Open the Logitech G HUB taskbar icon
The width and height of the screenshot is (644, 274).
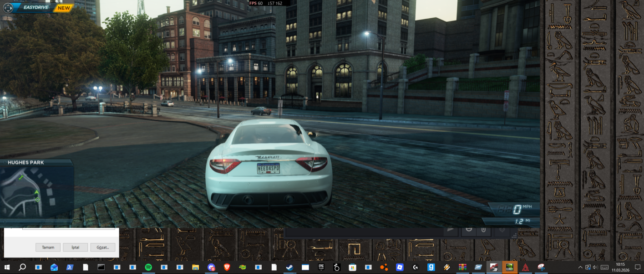pyautogui.click(x=415, y=267)
